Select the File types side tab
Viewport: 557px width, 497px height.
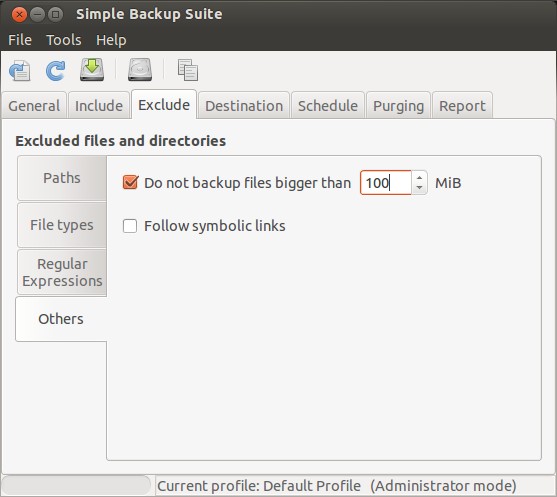click(x=62, y=225)
